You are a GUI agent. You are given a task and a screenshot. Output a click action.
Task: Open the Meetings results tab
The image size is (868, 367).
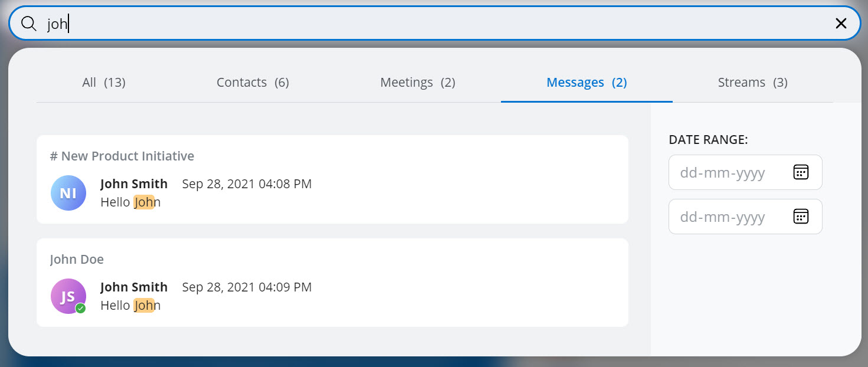[417, 83]
